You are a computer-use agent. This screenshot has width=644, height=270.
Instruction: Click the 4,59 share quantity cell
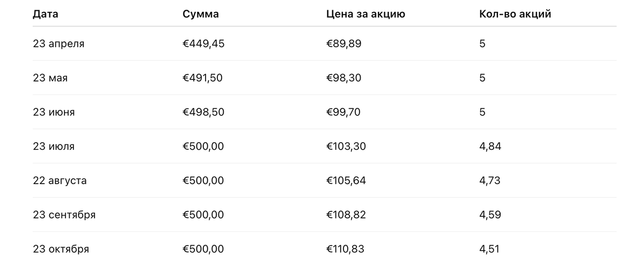click(x=490, y=215)
